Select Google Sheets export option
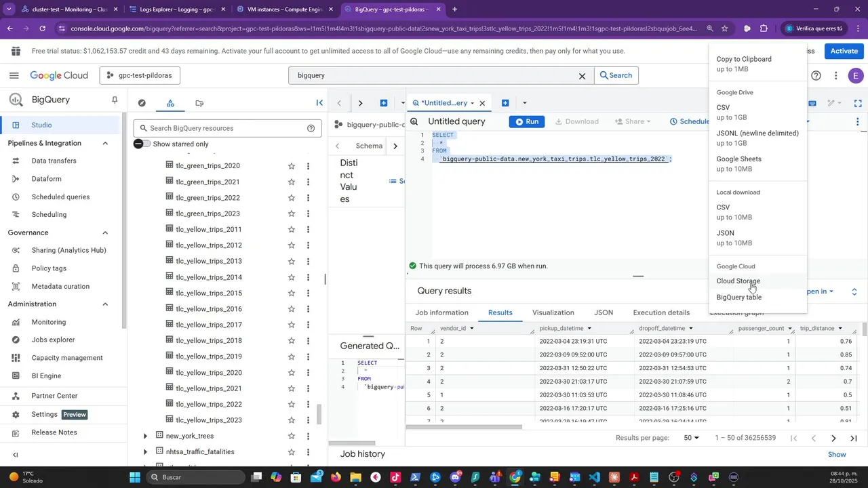 (757, 164)
